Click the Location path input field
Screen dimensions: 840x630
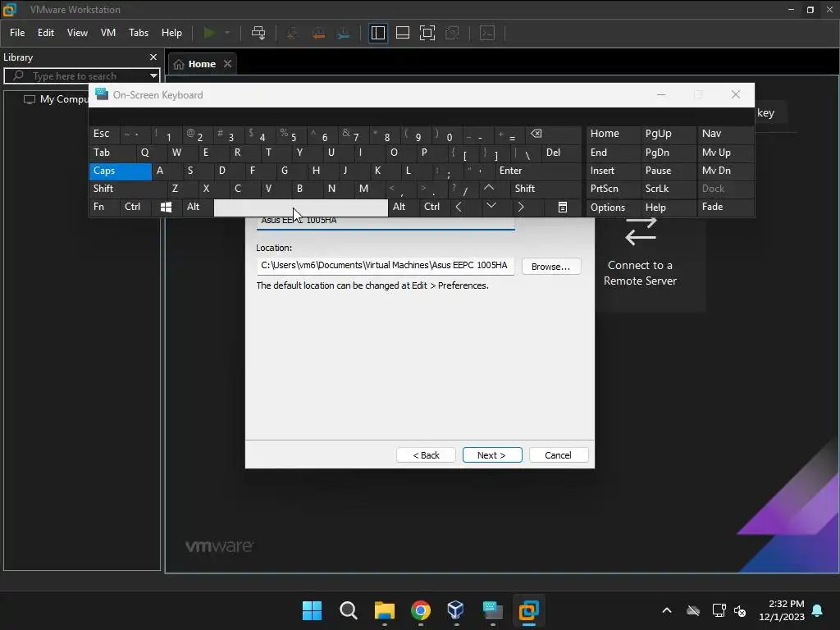point(386,265)
